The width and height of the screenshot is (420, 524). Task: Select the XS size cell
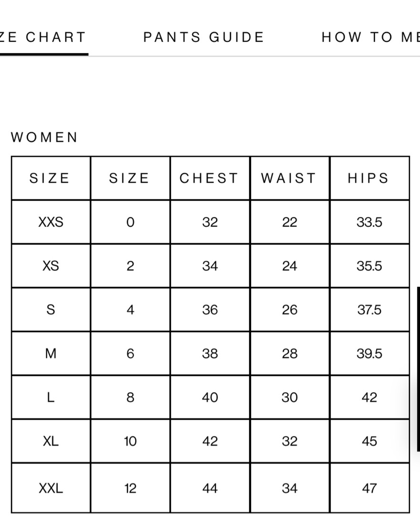[x=51, y=266]
